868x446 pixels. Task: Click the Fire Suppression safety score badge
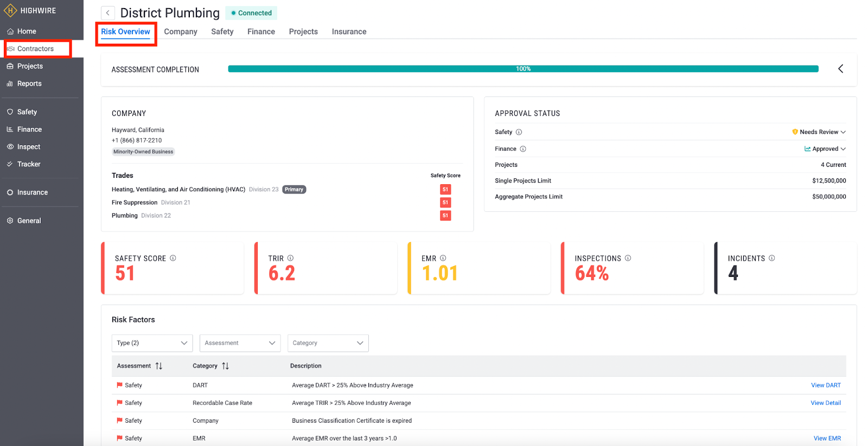pyautogui.click(x=445, y=203)
